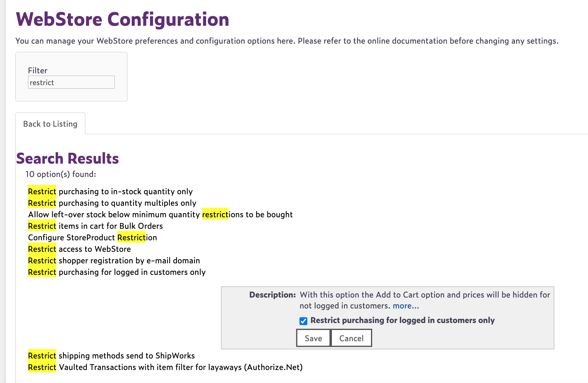Image resolution: width=588 pixels, height=383 pixels.
Task: Select Restrict purchasing to quantity multiples only
Action: click(x=112, y=203)
